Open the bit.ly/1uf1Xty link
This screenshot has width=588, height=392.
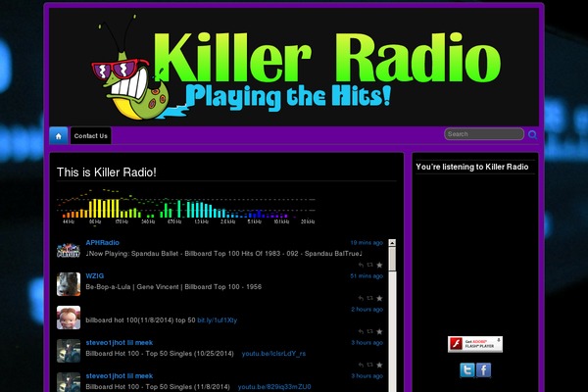click(218, 320)
